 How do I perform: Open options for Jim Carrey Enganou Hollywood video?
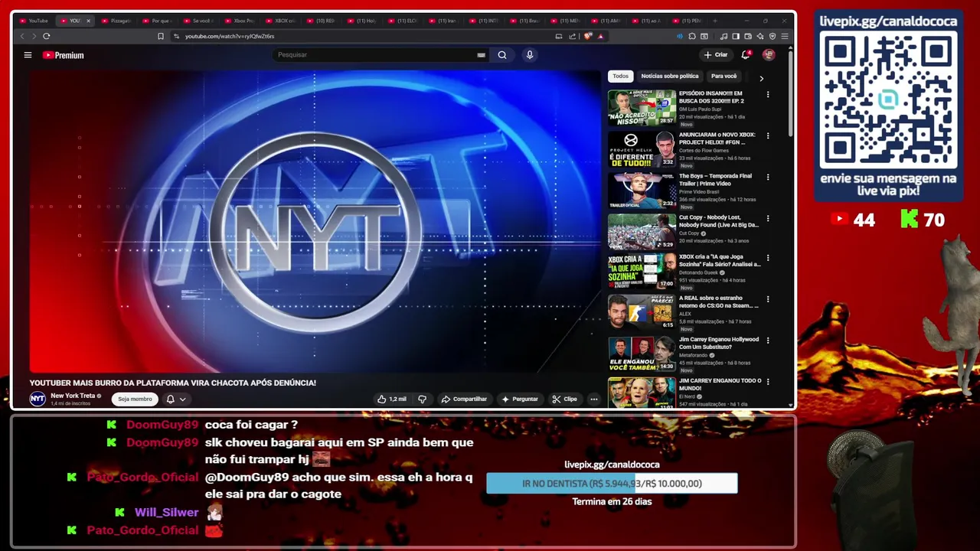tap(768, 341)
